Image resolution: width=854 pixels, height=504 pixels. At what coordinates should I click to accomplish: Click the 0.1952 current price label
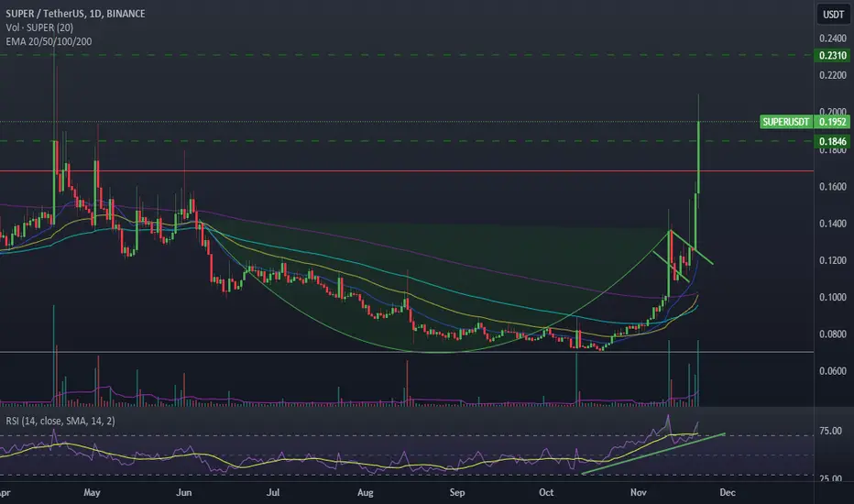[x=832, y=122]
